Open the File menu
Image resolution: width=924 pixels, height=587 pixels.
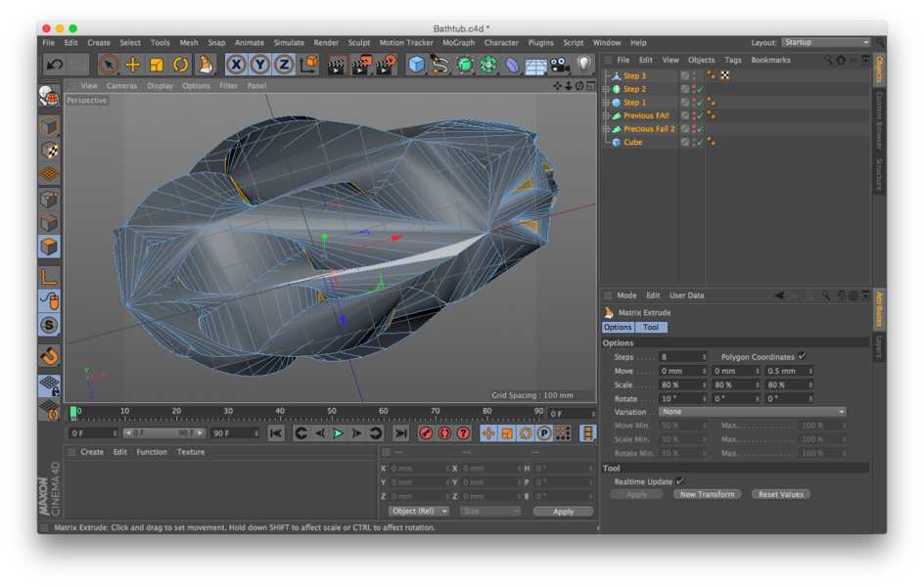[48, 42]
